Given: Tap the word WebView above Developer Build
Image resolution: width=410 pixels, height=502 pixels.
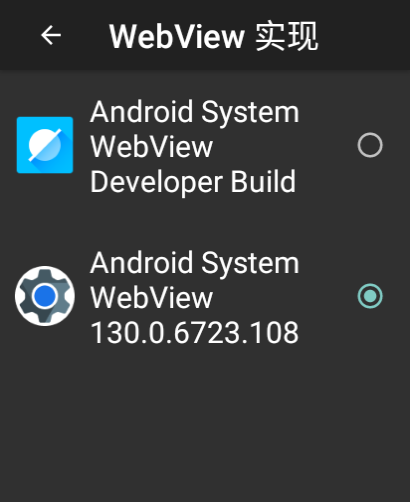Looking at the screenshot, I should click(152, 147).
